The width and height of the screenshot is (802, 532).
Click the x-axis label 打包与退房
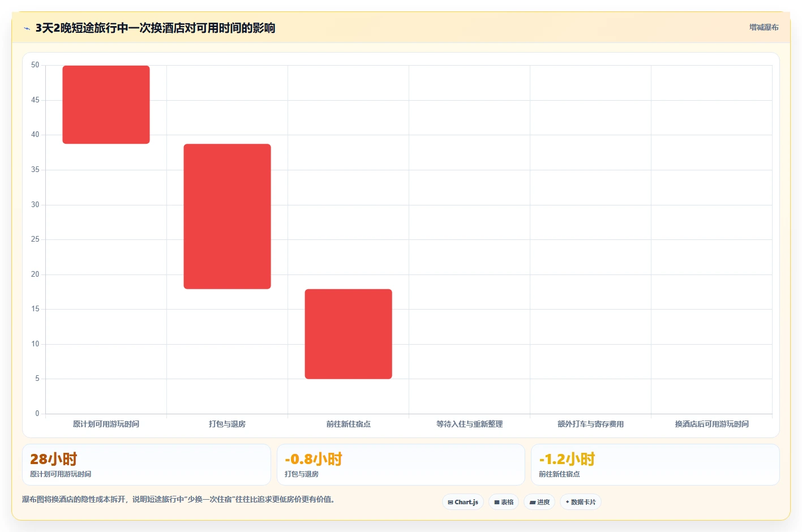227,424
